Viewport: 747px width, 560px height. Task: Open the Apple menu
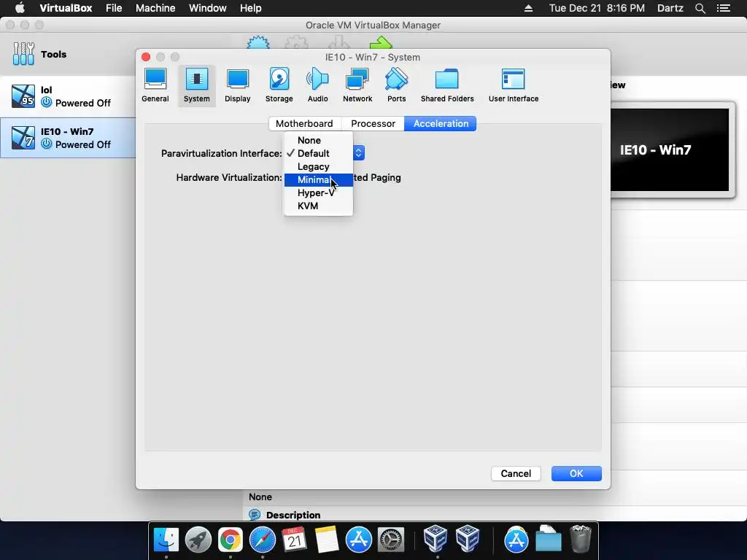pyautogui.click(x=20, y=8)
